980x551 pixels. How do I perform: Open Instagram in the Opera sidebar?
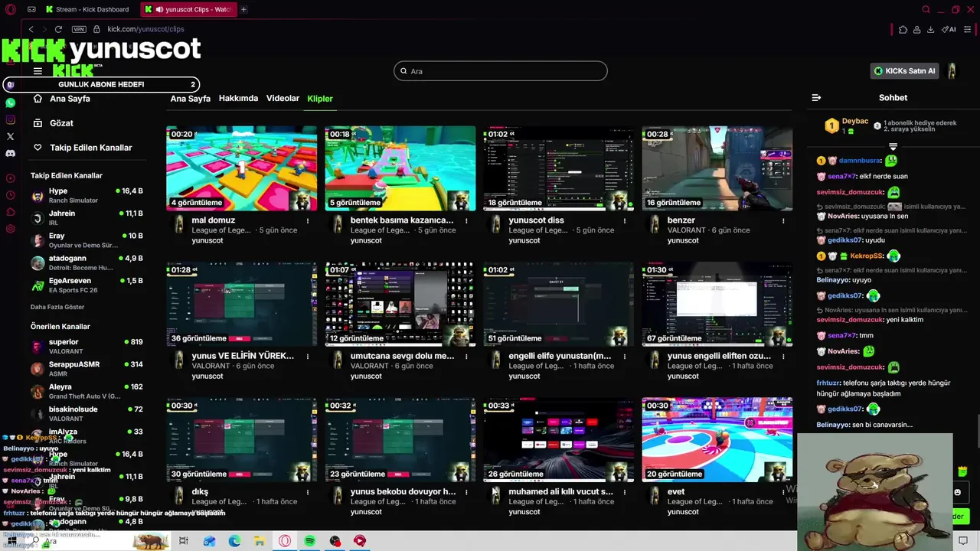click(10, 119)
